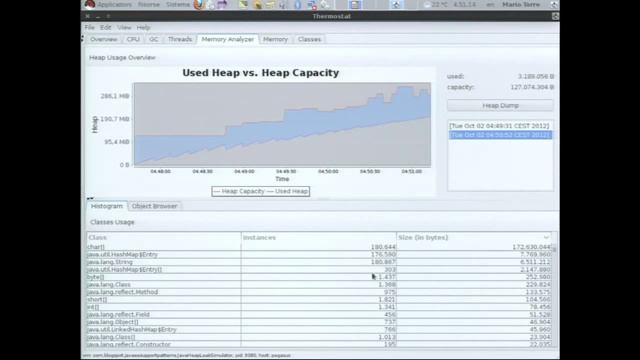Select the short[] class row
The width and height of the screenshot is (640, 360).
(x=319, y=299)
